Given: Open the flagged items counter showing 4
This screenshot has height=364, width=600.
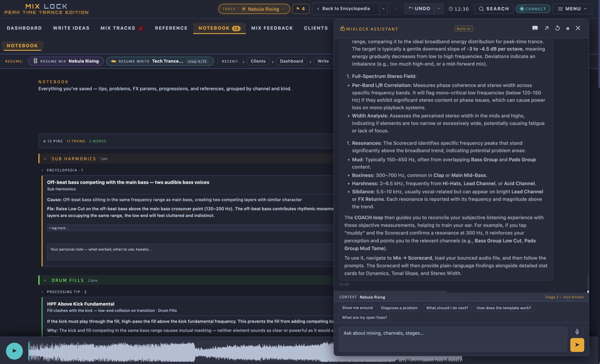Looking at the screenshot, I should [301, 9].
